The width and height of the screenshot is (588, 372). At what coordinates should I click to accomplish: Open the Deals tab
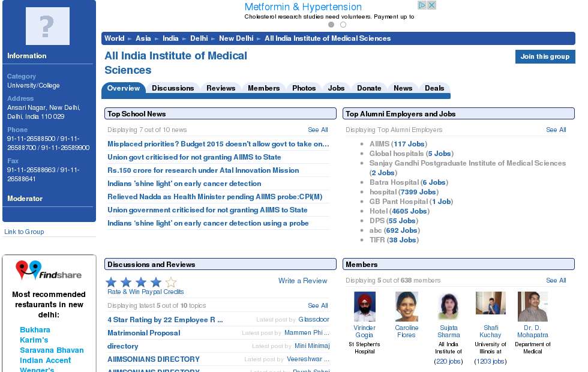coord(434,88)
